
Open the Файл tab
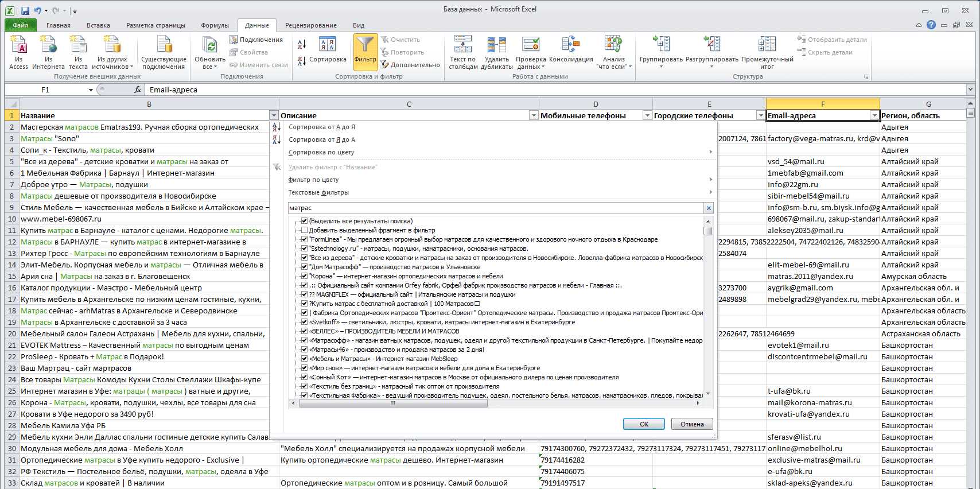[21, 25]
